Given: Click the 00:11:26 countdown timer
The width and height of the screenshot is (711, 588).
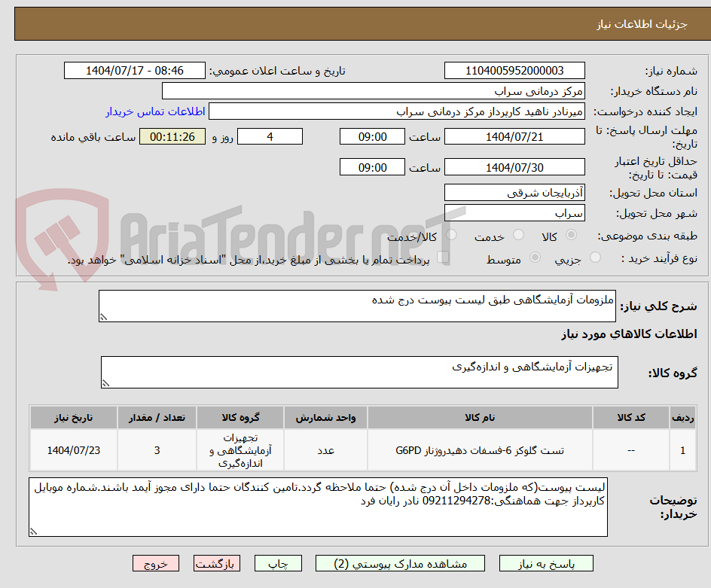Looking at the screenshot, I should click(x=171, y=136).
